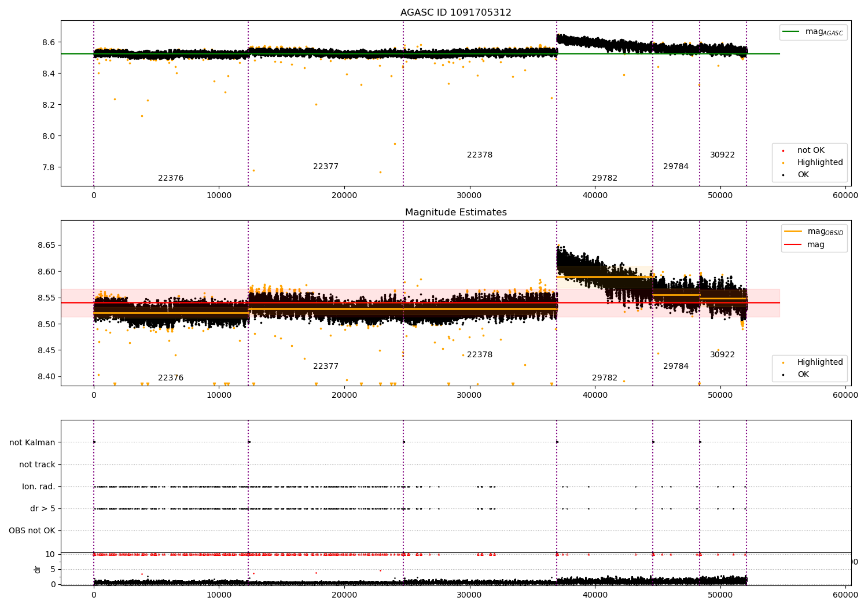This screenshot has width=868, height=608.
Task: Click obsid label 29784 in top plot
Action: tap(676, 167)
